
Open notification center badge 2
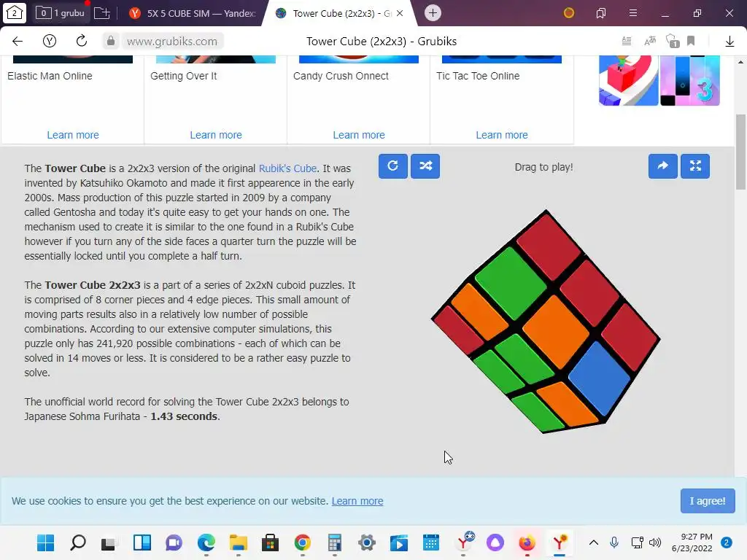727,542
